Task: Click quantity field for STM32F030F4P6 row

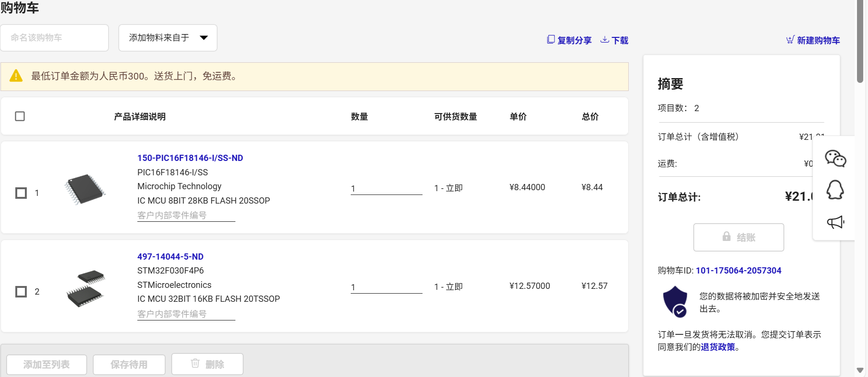Action: 386,287
